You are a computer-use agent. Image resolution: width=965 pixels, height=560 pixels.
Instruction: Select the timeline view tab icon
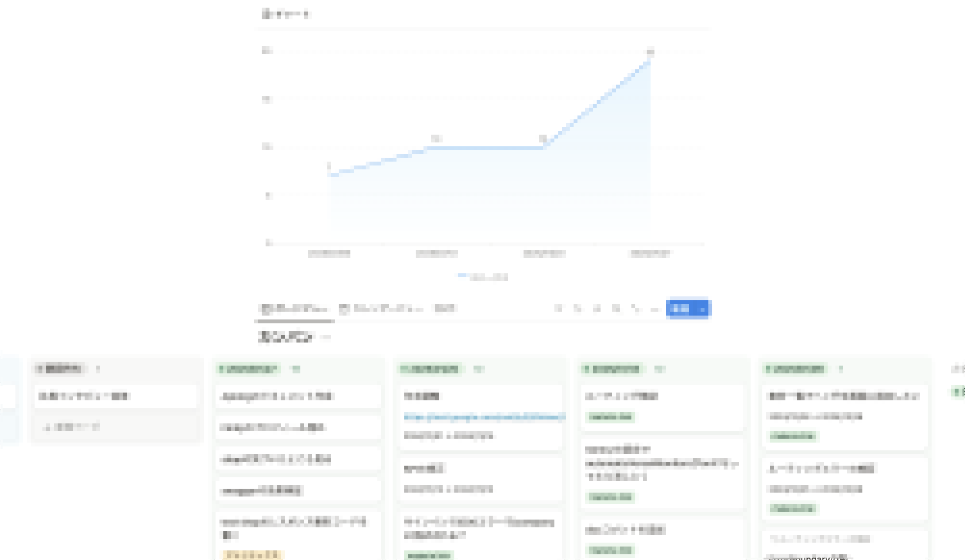click(x=344, y=309)
